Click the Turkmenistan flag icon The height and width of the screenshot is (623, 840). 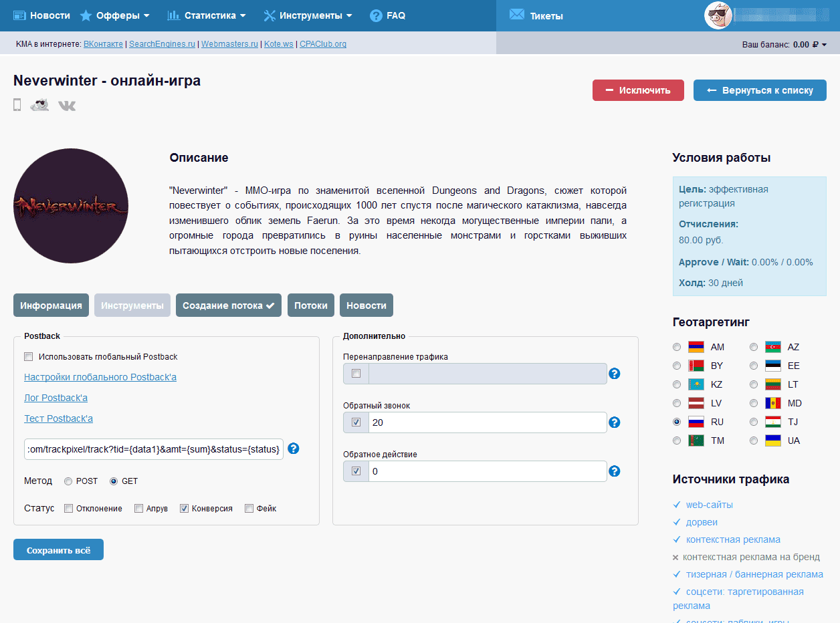click(x=696, y=441)
